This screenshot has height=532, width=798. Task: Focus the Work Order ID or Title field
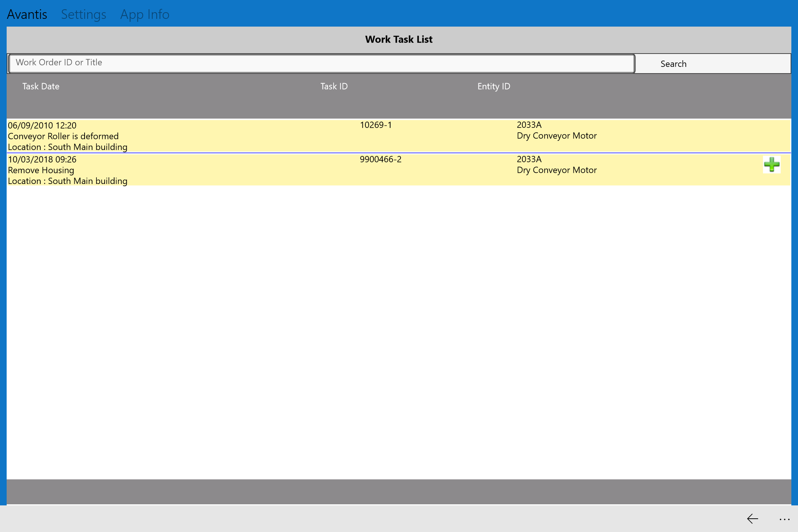click(321, 63)
